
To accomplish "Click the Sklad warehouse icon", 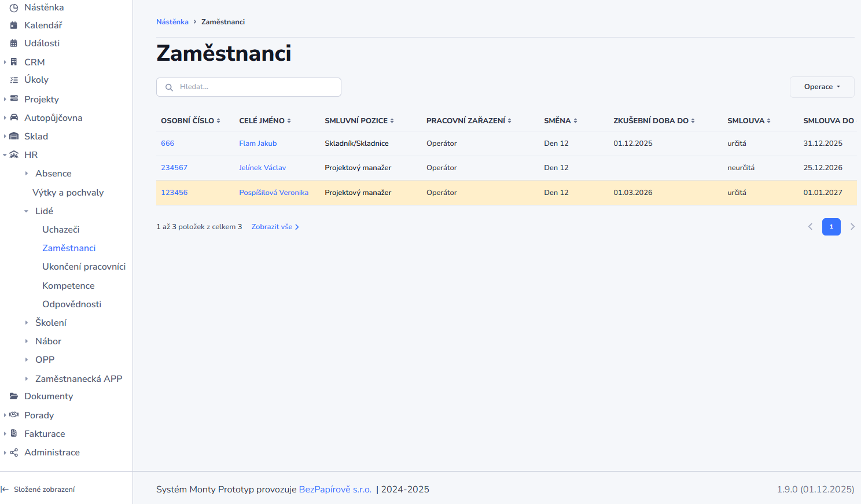I will pos(14,136).
